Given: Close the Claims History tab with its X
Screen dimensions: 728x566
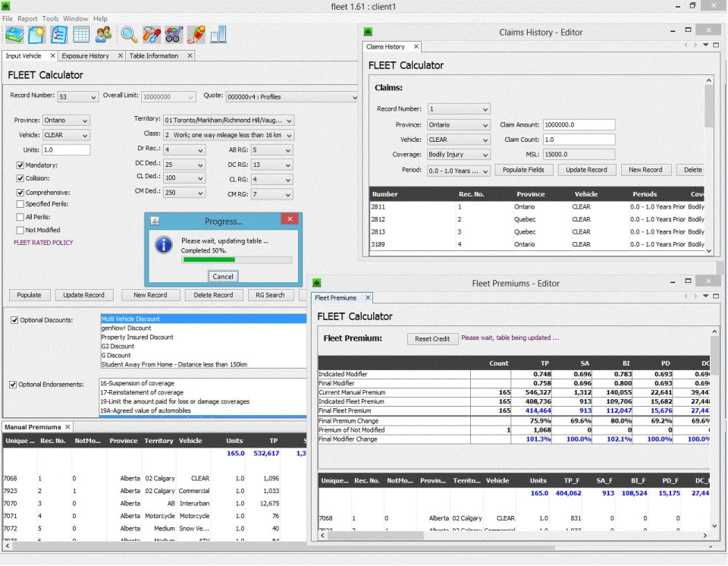Looking at the screenshot, I should (416, 46).
